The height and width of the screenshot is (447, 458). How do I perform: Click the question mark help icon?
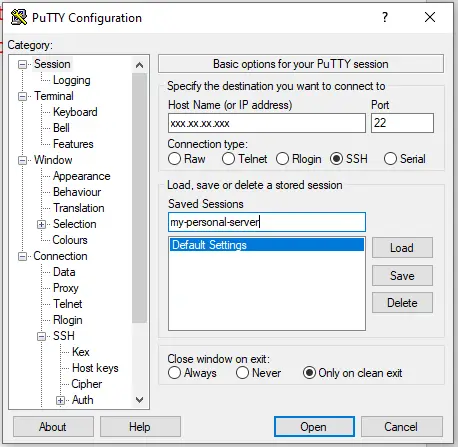click(385, 17)
